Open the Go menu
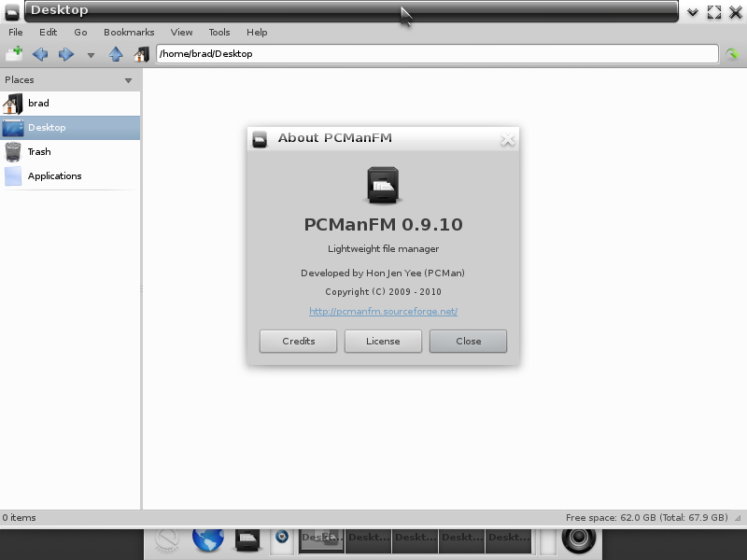 click(x=80, y=32)
